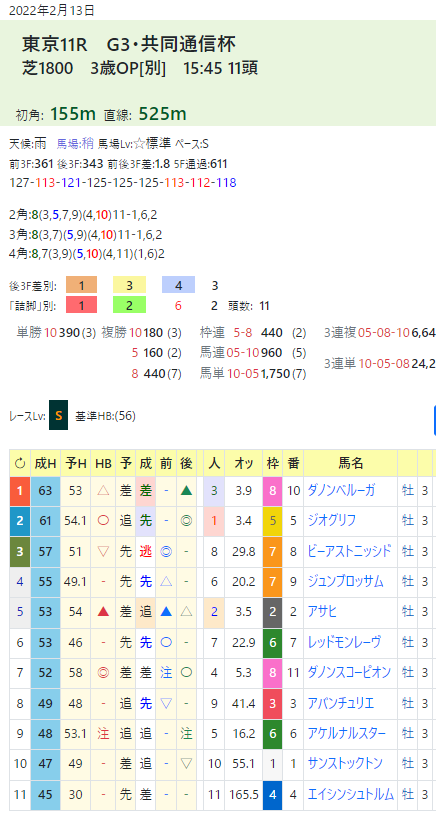Click blue frame 4 badge for エイシンシュトルム

(x=272, y=794)
